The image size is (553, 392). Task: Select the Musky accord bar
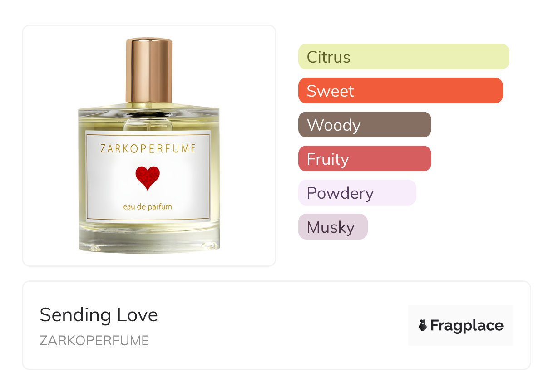pyautogui.click(x=333, y=227)
